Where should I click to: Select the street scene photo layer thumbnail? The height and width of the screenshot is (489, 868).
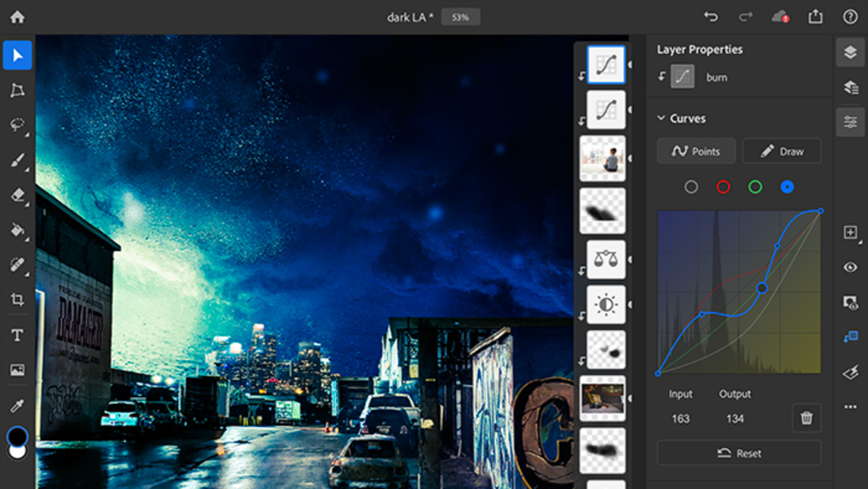pos(603,399)
